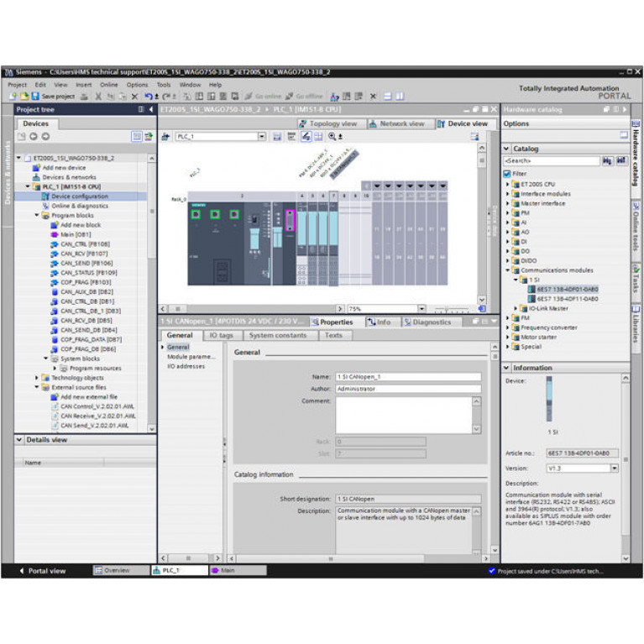Click the Cut scissors icon
The image size is (644, 644).
point(98,97)
